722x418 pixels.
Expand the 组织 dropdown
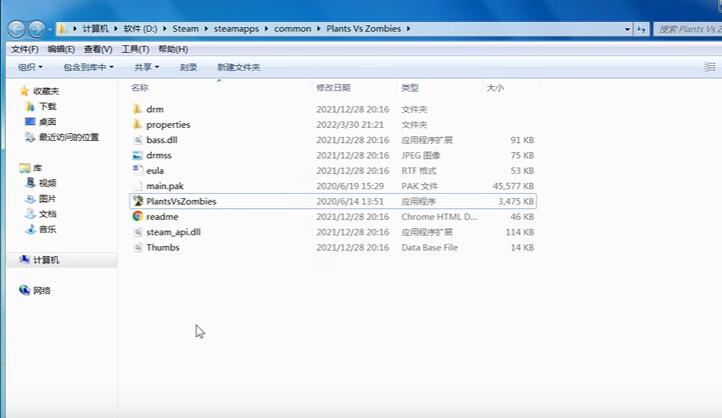coord(30,67)
